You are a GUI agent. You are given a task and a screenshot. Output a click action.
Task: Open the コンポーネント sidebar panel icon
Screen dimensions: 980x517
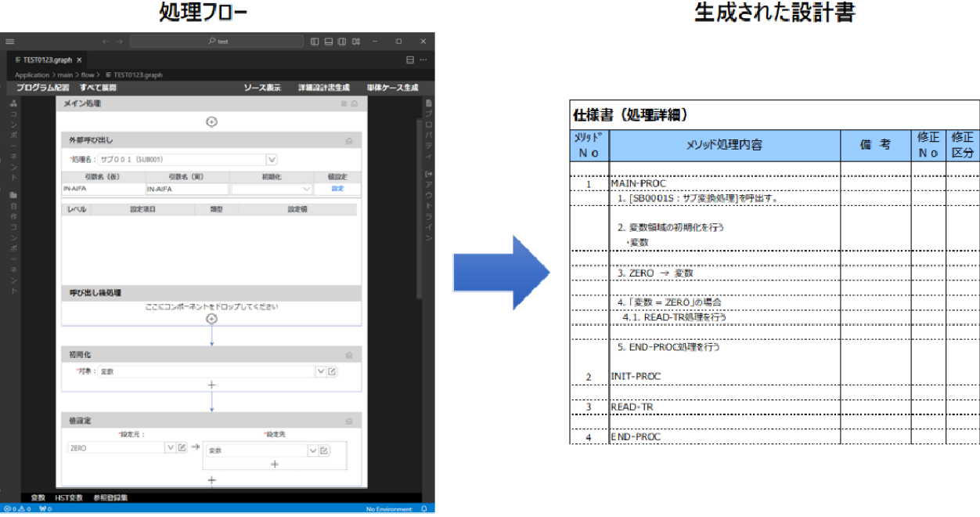(13, 103)
